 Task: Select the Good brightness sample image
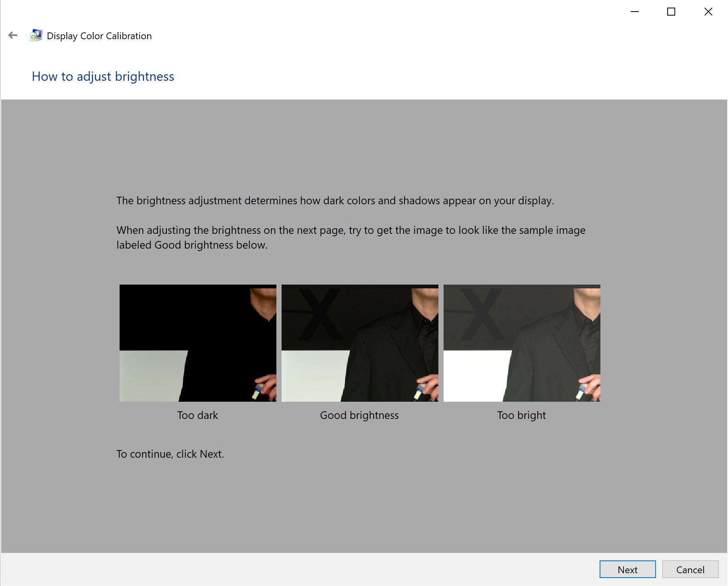coord(360,344)
